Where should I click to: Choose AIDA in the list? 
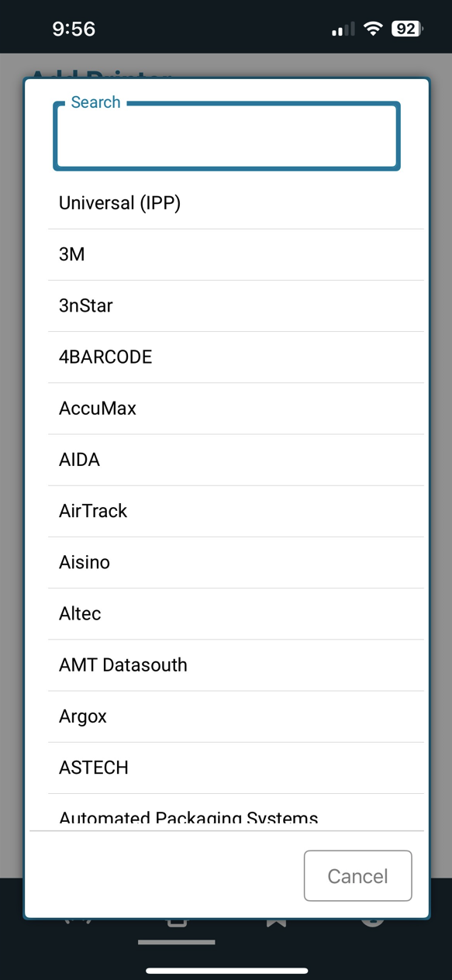click(236, 460)
